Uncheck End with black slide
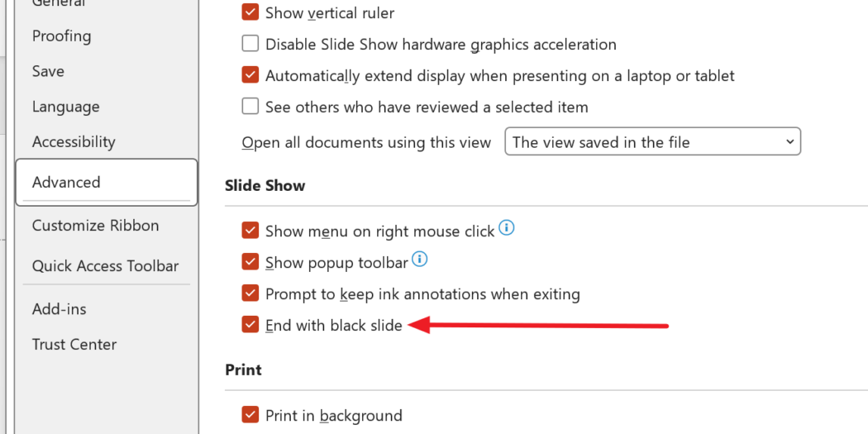 [x=250, y=325]
